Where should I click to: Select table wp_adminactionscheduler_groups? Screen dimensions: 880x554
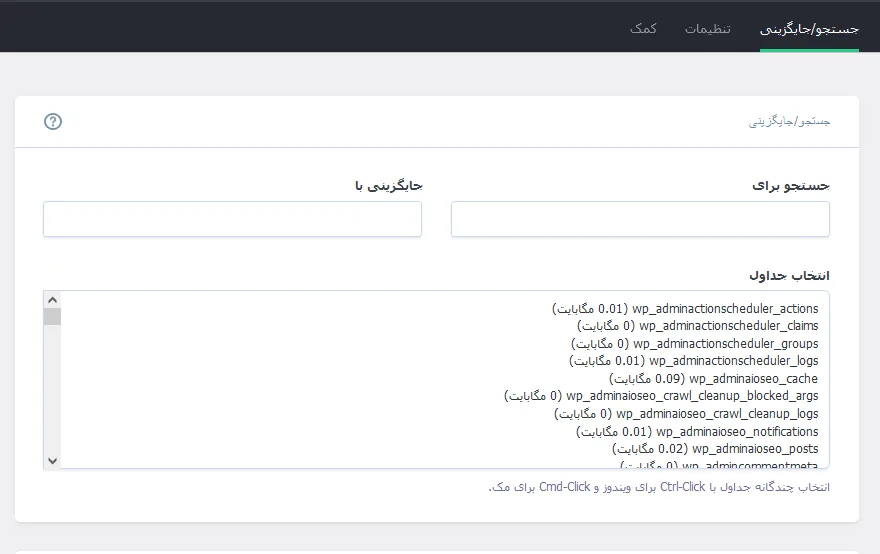pos(694,344)
